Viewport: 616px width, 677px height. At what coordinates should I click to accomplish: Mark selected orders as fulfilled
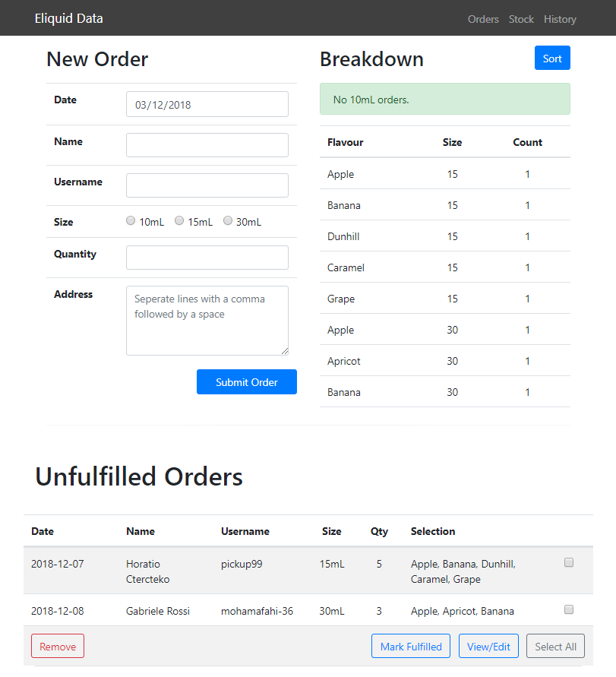point(411,647)
